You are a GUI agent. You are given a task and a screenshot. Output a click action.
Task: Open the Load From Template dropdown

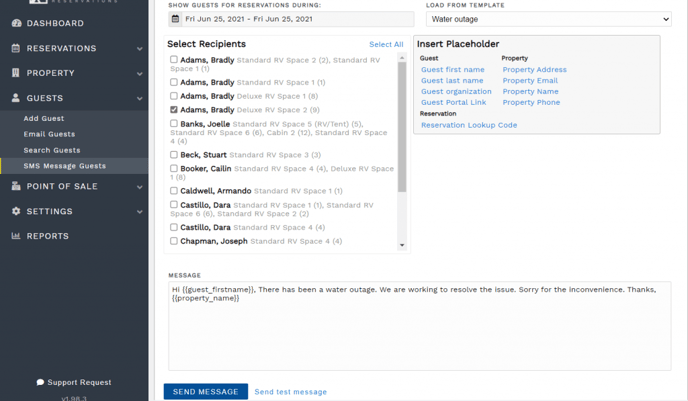pos(548,19)
